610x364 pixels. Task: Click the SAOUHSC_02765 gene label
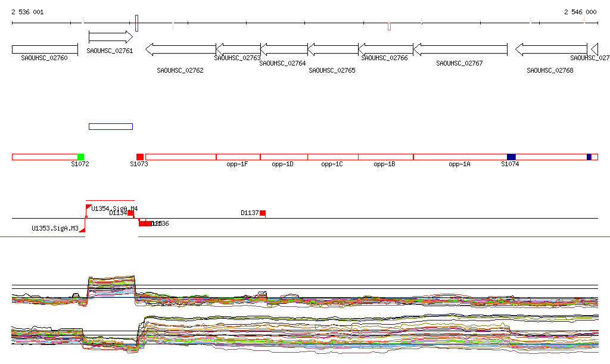click(332, 70)
